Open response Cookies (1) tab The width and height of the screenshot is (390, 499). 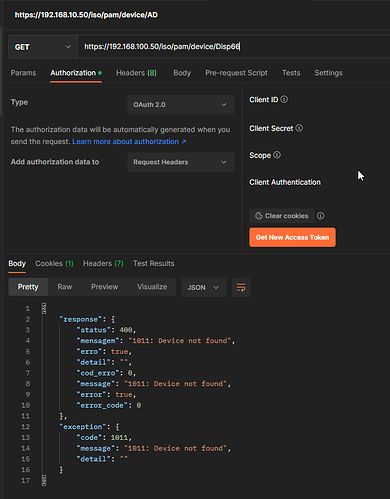point(54,264)
